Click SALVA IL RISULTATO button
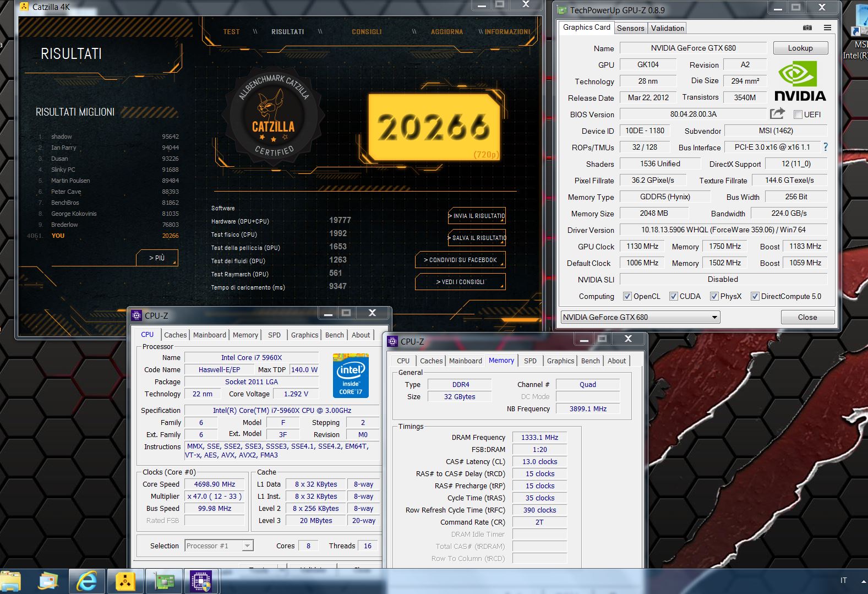The width and height of the screenshot is (868, 594). coord(477,238)
